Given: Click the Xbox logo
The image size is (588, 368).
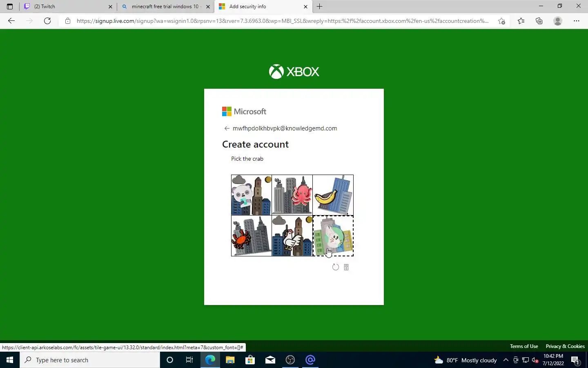Looking at the screenshot, I should 294,72.
